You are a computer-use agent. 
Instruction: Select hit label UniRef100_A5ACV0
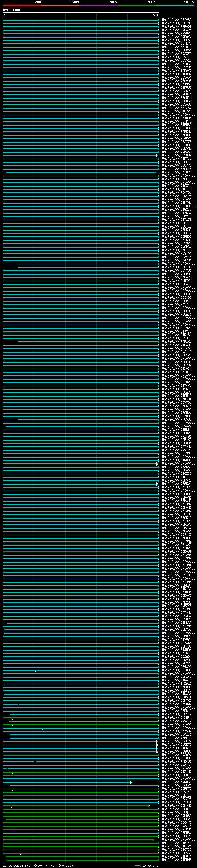point(177,139)
